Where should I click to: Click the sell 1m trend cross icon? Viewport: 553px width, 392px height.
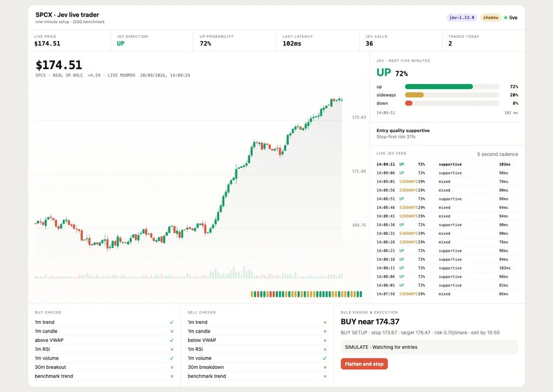click(325, 322)
